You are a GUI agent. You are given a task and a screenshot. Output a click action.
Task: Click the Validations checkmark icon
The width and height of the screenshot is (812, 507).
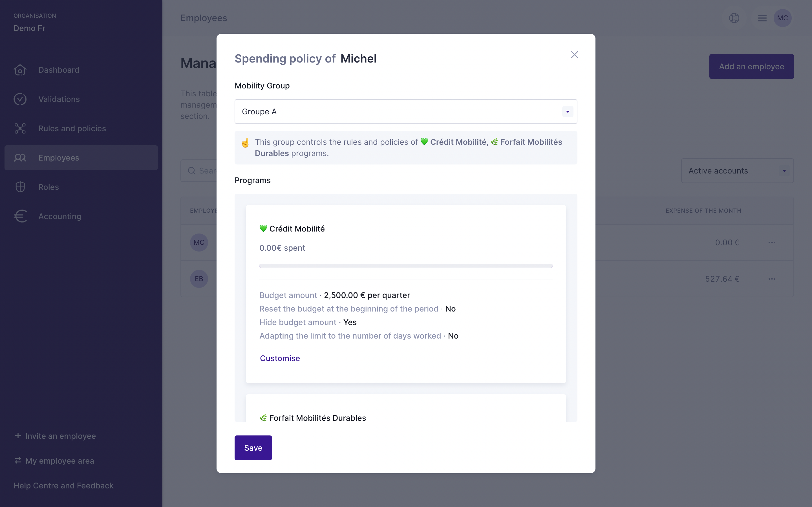point(20,99)
